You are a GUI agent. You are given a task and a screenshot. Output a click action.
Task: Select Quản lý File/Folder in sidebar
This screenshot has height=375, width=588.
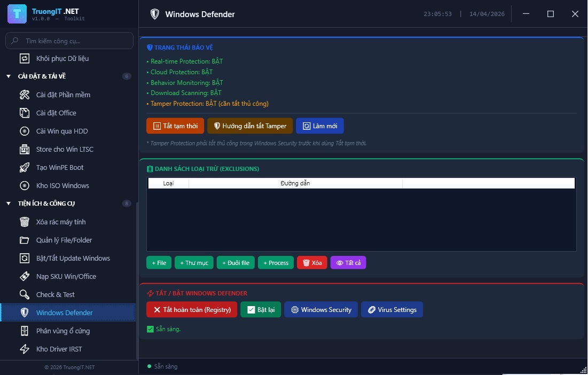click(x=64, y=240)
